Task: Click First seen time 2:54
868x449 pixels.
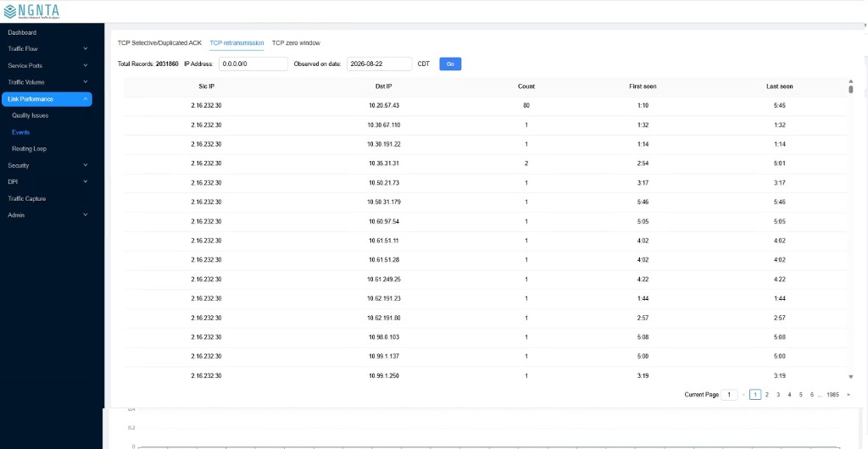Action: click(x=643, y=164)
